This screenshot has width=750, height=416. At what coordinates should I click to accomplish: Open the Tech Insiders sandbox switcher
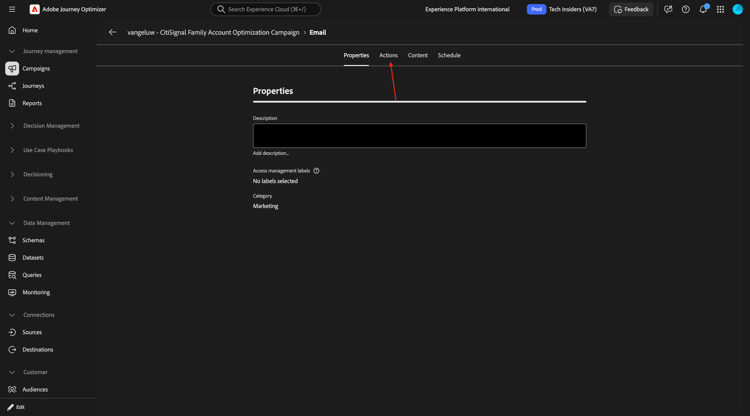click(x=573, y=9)
